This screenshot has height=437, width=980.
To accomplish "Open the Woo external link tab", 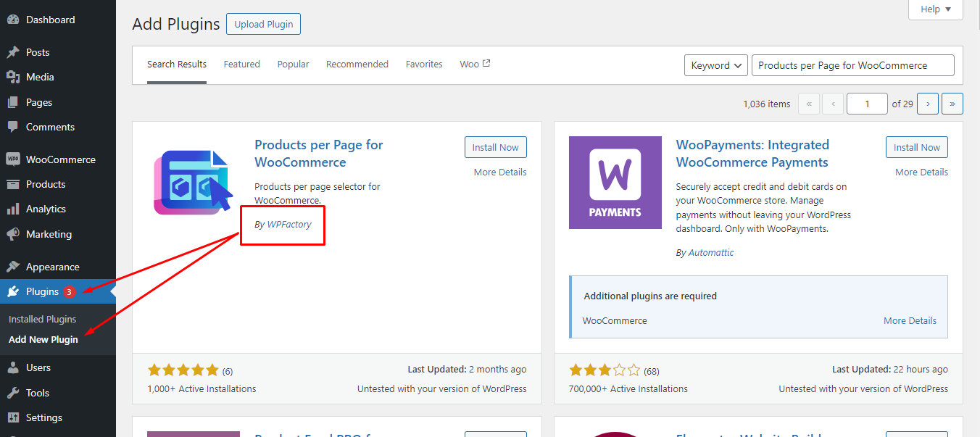I will (476, 64).
